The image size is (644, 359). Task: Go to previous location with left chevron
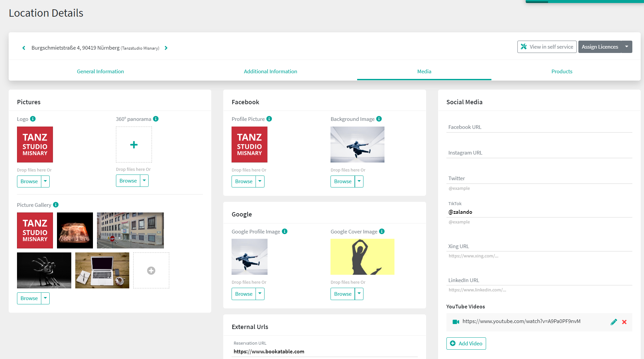click(x=24, y=48)
